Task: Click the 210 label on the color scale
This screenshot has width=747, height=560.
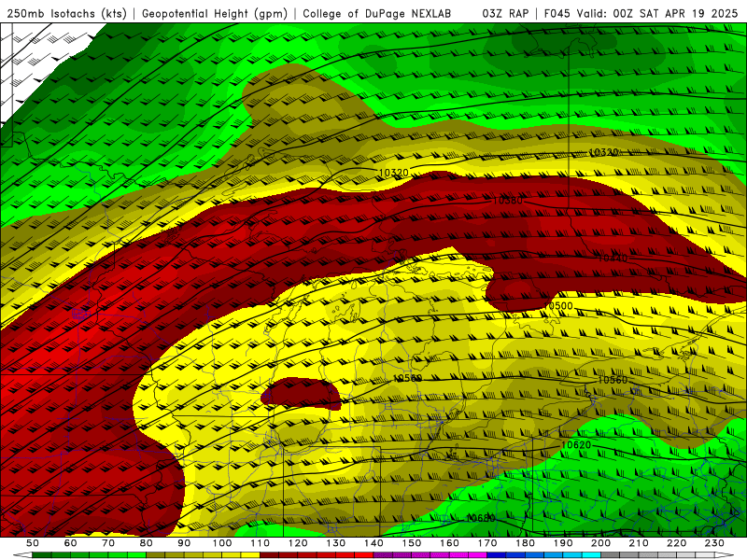Action: pos(639,543)
